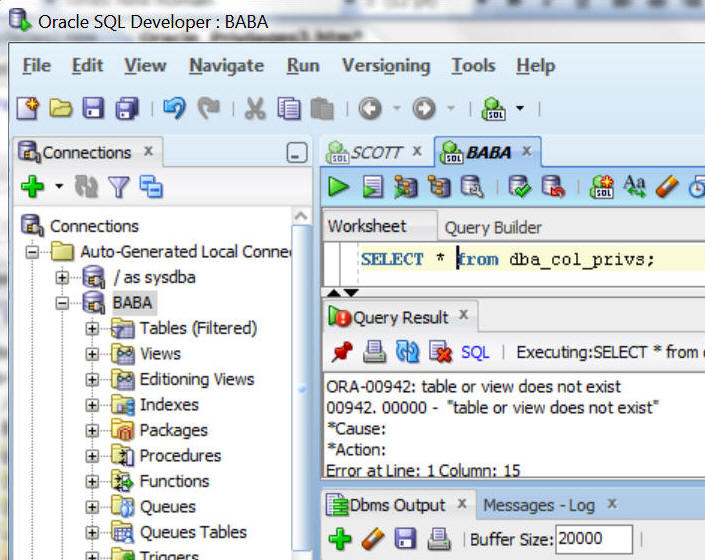
Task: Pin the Query Result tab
Action: coord(342,352)
